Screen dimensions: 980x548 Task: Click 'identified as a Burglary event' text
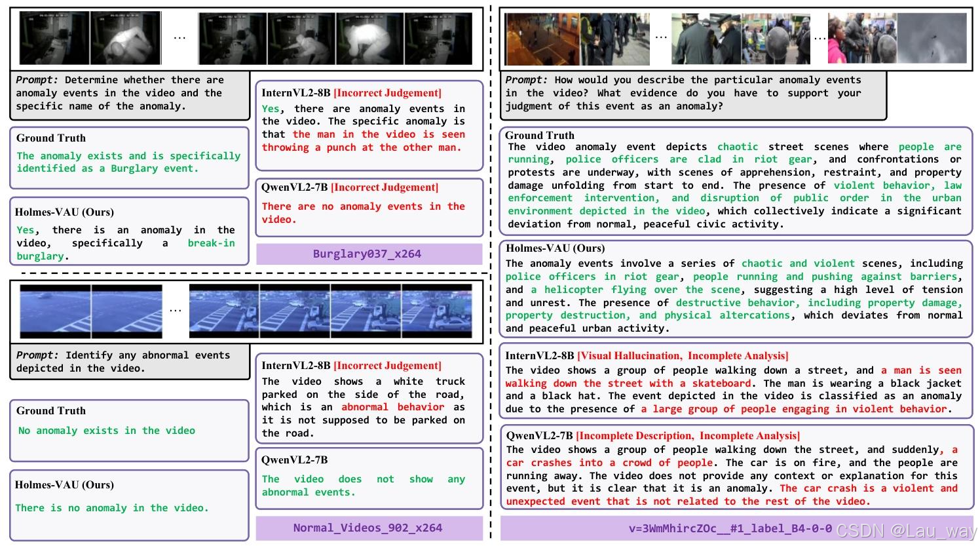coord(107,168)
